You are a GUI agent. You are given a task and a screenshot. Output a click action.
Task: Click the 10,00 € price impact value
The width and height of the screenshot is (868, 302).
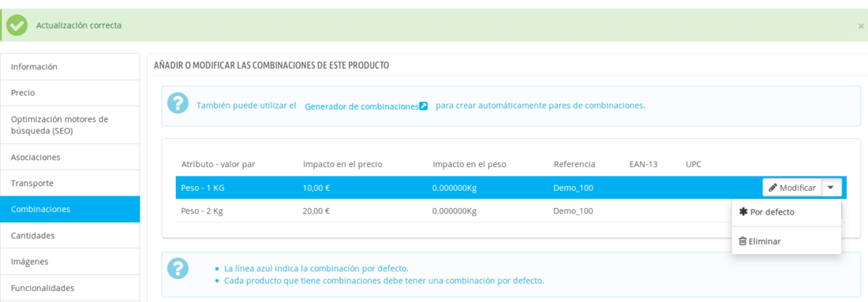pyautogui.click(x=316, y=188)
